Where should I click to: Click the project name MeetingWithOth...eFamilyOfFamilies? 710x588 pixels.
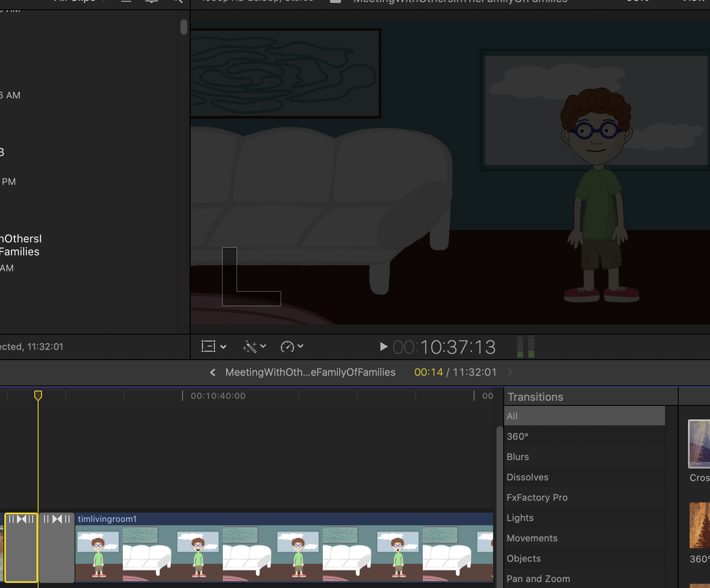click(310, 372)
